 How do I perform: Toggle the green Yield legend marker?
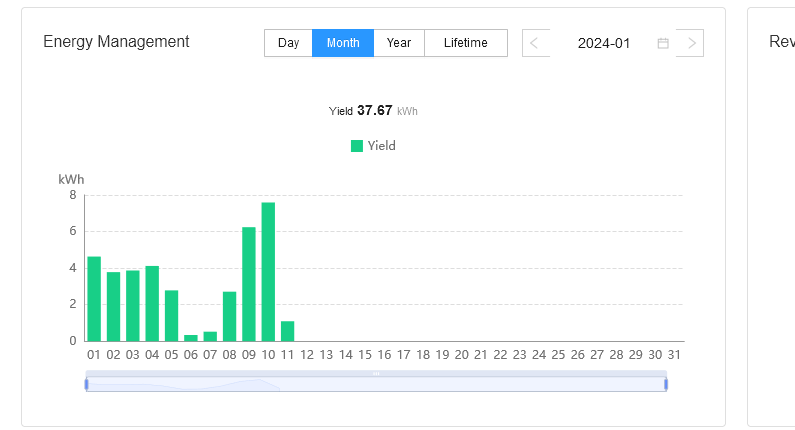(x=357, y=146)
